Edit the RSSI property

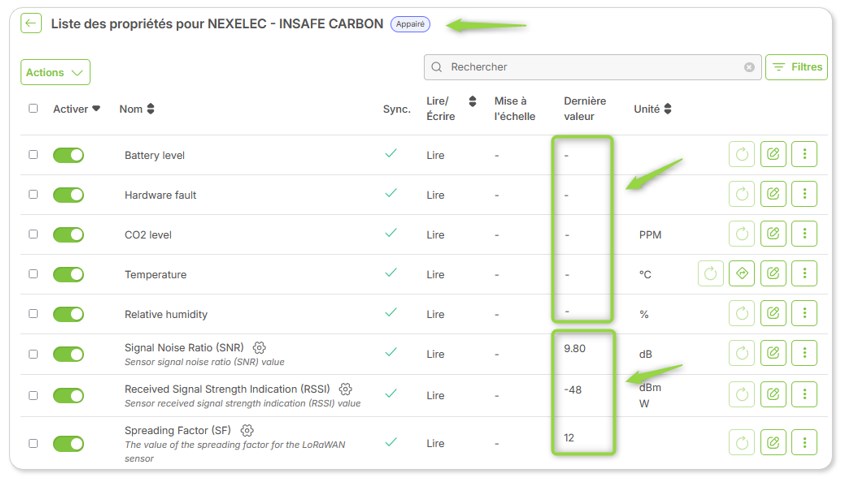point(773,394)
